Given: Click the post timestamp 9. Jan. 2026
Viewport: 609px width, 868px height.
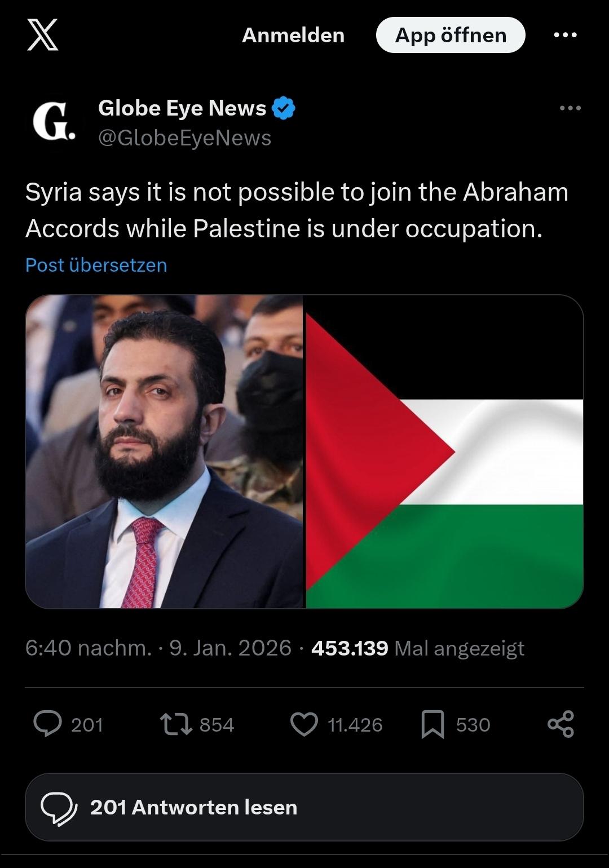Looking at the screenshot, I should 230,648.
